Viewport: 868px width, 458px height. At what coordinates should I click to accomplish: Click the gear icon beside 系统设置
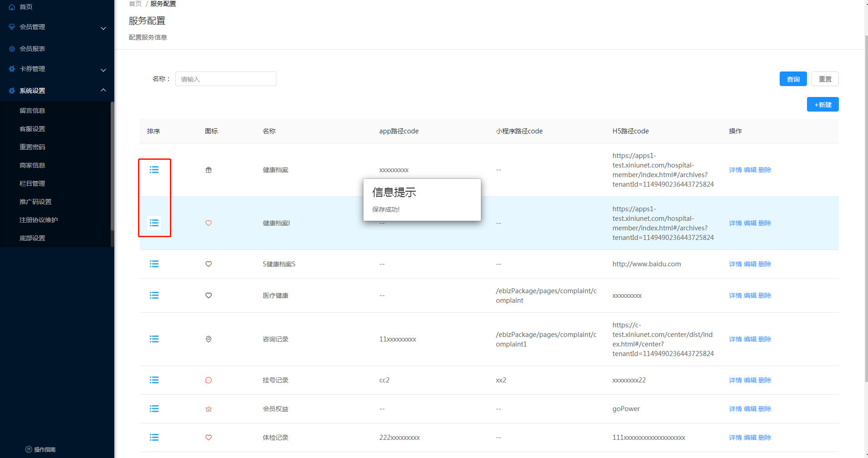(12, 91)
